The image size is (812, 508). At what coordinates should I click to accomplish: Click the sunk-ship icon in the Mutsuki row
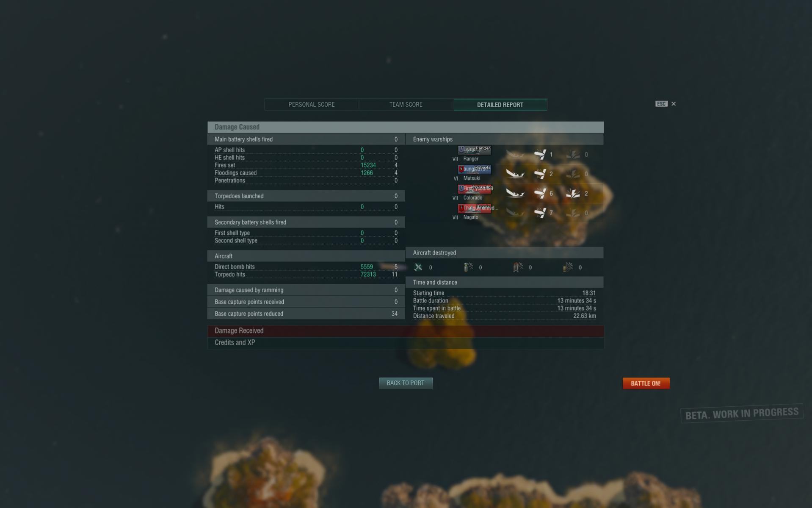pyautogui.click(x=515, y=174)
